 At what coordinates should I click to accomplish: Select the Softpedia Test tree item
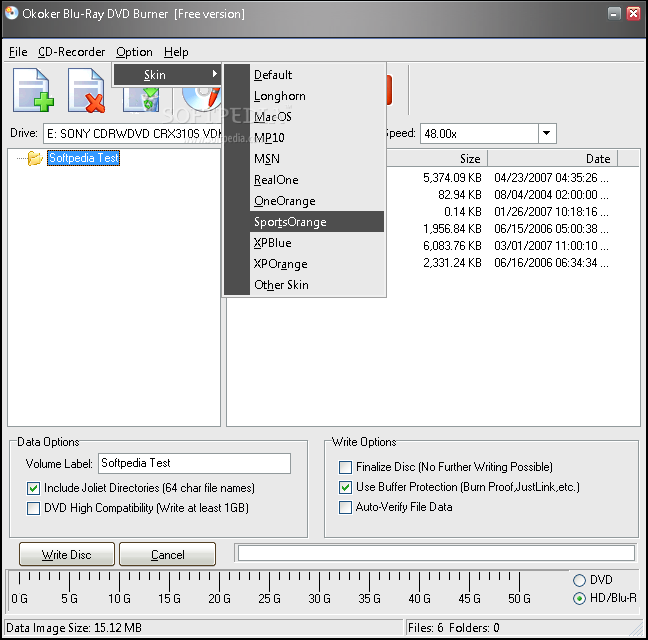(83, 158)
